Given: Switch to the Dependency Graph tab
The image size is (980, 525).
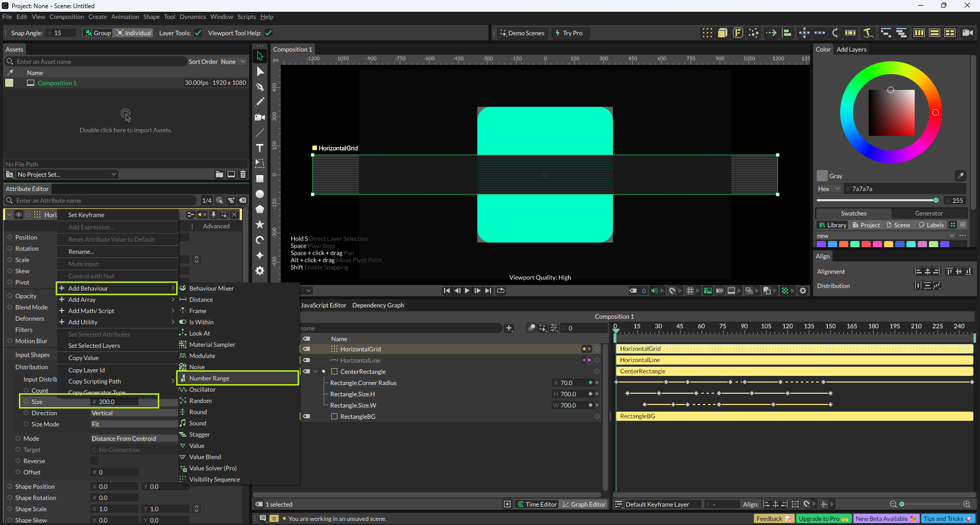Looking at the screenshot, I should [x=378, y=305].
